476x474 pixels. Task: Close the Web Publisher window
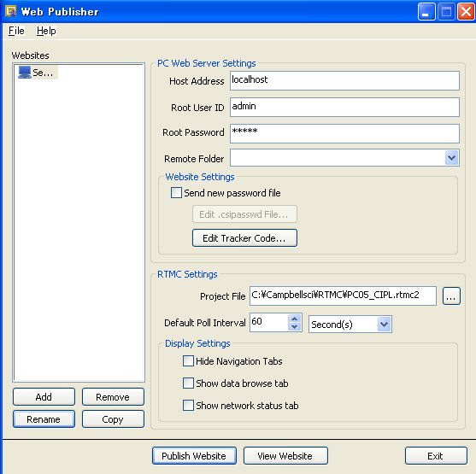click(466, 12)
